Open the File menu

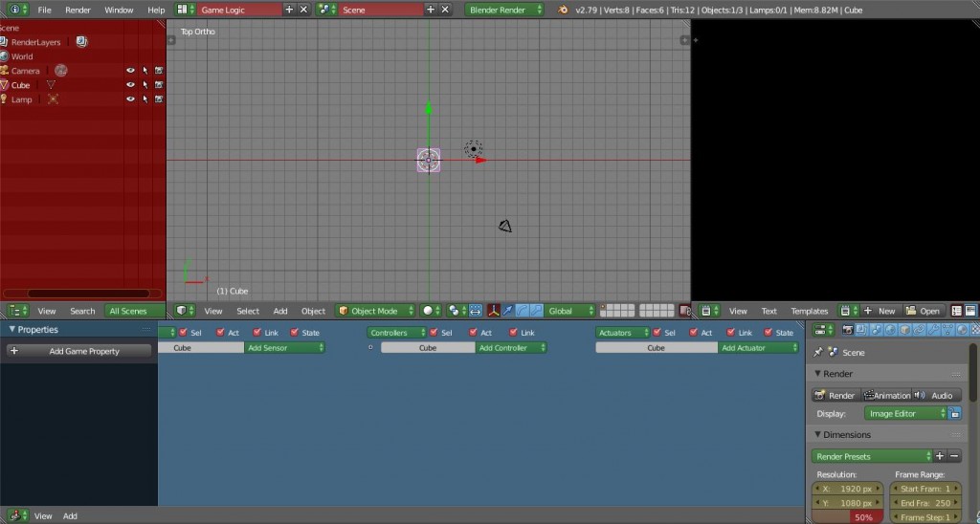44,10
